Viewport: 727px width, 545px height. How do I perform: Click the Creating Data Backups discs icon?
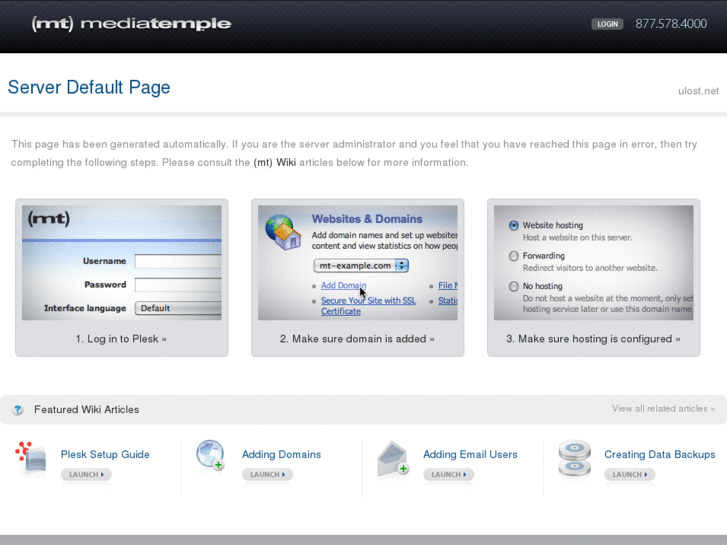[574, 459]
